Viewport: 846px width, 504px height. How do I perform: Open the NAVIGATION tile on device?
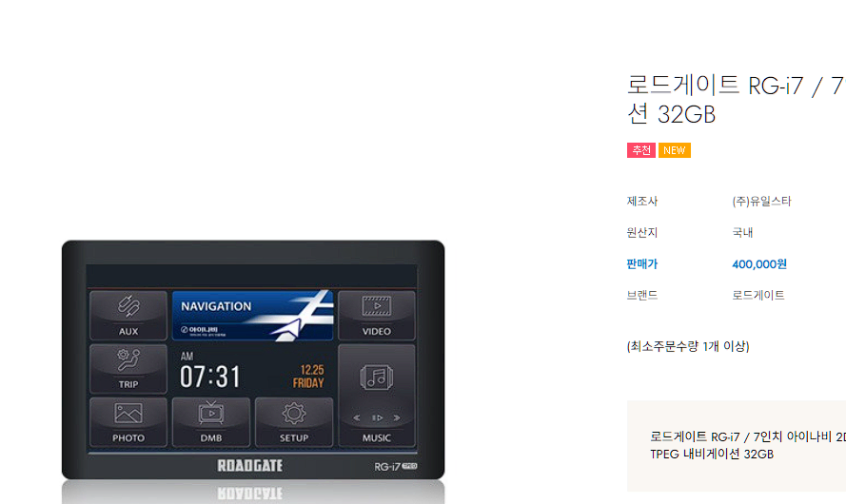point(252,316)
